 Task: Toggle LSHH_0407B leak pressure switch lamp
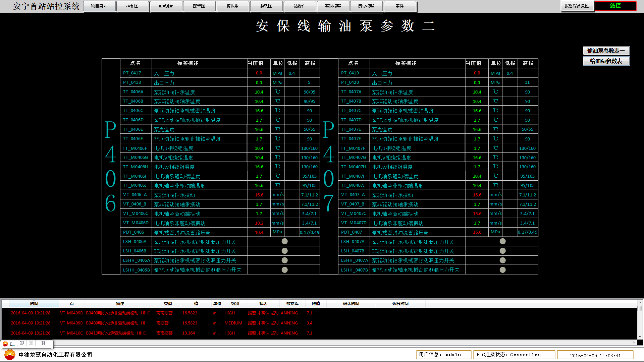coord(502,270)
